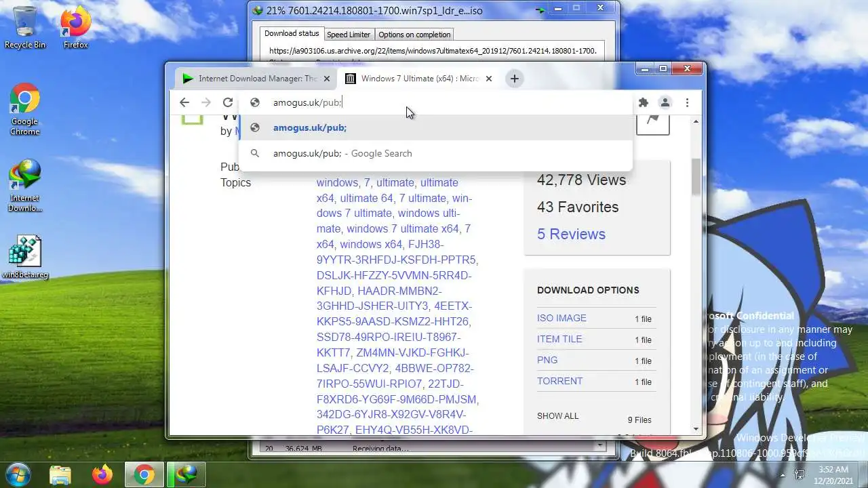Reload the page in Chrome
The image size is (868, 488).
pos(228,102)
